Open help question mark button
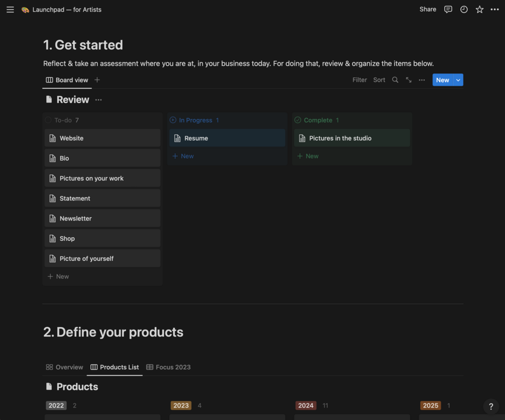This screenshot has height=420, width=505. (491, 406)
